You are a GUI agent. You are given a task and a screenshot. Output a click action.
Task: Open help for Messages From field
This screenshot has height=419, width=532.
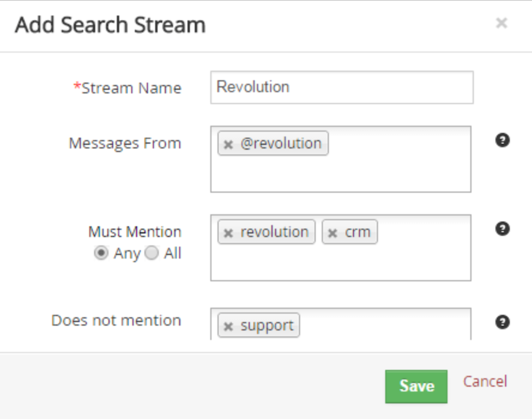pos(503,141)
